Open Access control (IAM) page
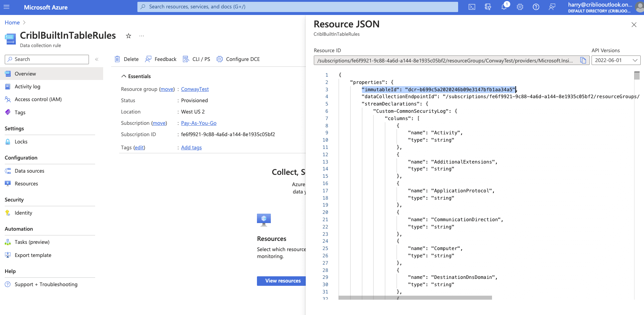This screenshot has width=644, height=315. click(x=38, y=99)
